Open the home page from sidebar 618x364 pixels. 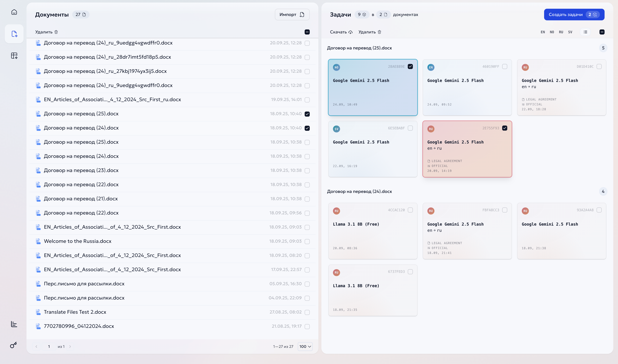pos(14,12)
